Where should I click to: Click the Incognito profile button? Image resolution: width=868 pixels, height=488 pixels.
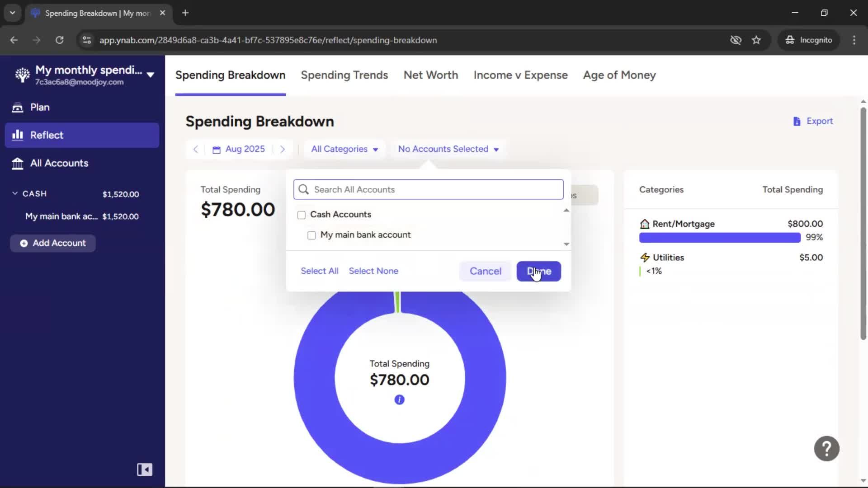click(x=809, y=40)
